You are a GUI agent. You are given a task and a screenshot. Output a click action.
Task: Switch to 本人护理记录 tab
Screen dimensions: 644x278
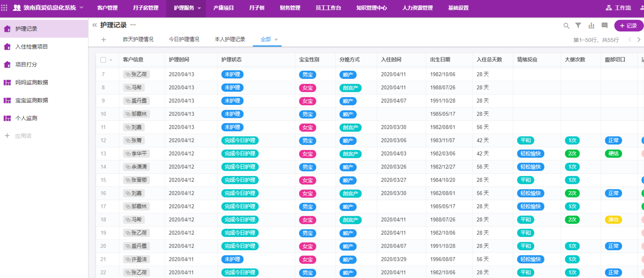pyautogui.click(x=230, y=39)
